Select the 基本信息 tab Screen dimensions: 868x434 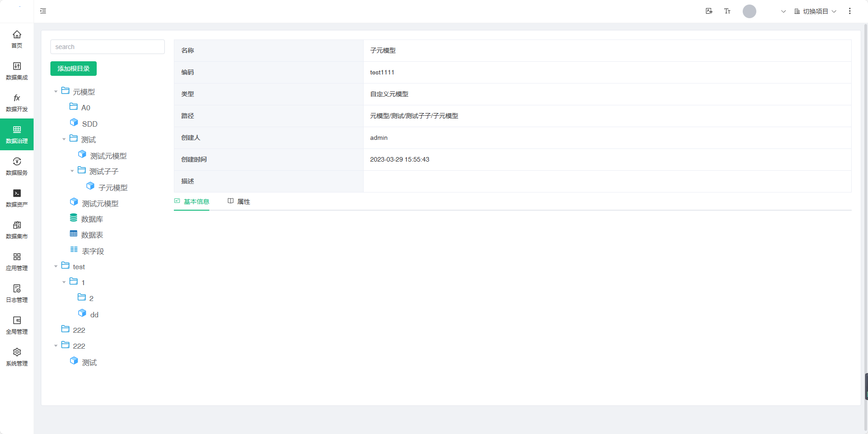point(192,202)
